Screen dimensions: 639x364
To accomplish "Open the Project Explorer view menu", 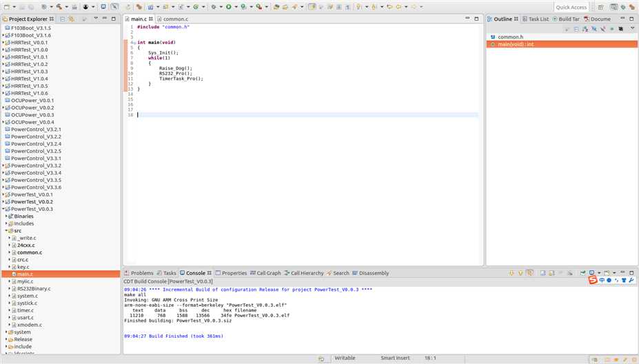I will [x=96, y=19].
